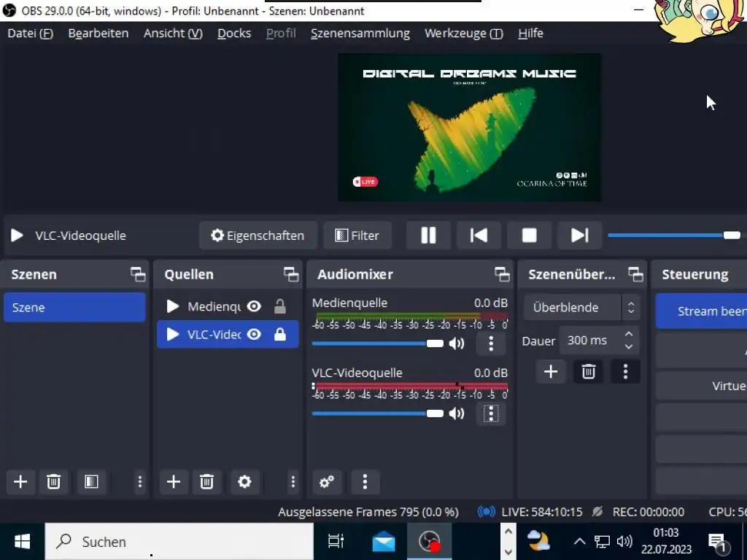Click the Suchen taskbar search box

coord(179,542)
